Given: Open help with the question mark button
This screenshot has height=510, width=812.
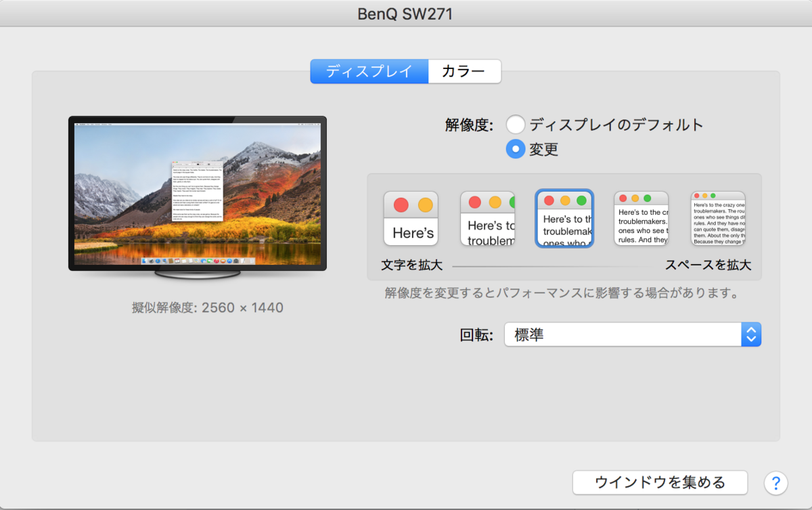Looking at the screenshot, I should point(775,483).
